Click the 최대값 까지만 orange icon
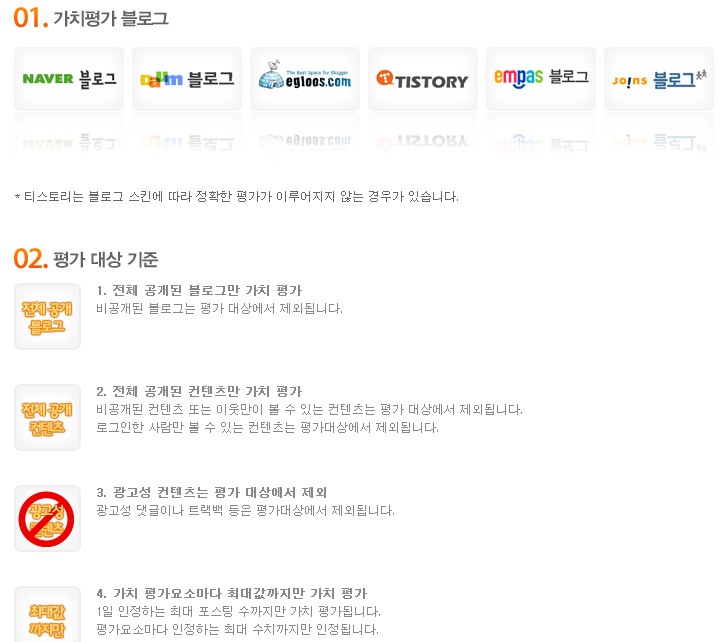Screen dimensions: 727x642 [x=47, y=615]
